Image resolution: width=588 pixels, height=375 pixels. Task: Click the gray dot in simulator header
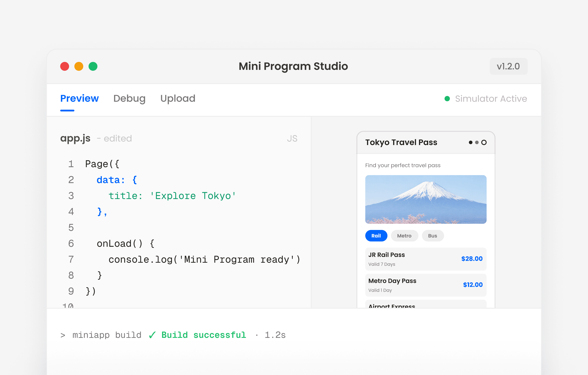(x=477, y=142)
